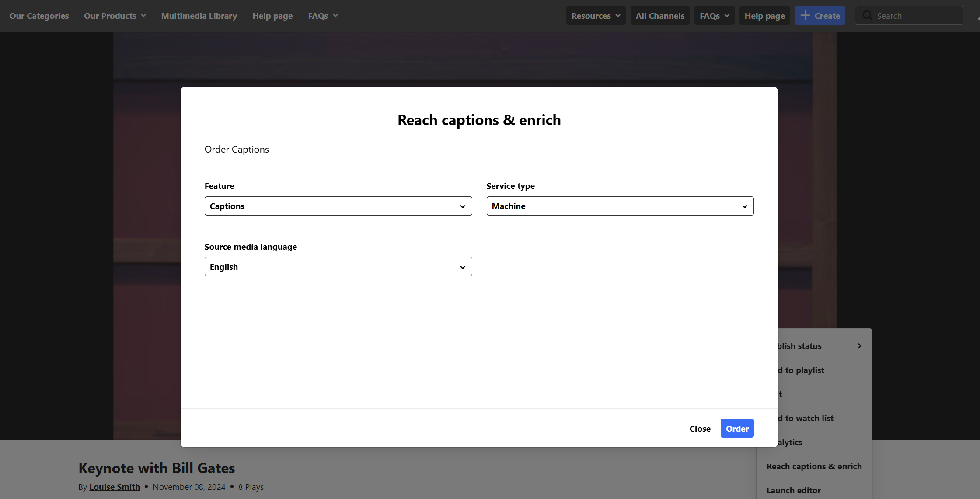Open the Resources dropdown in header

click(596, 16)
